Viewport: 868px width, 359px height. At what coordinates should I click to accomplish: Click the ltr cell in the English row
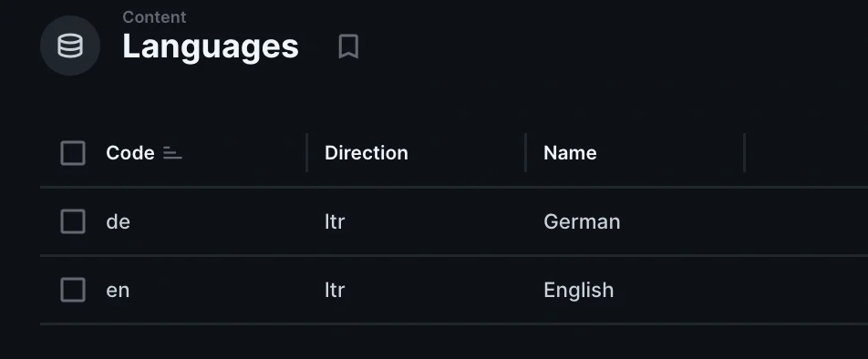tap(335, 291)
